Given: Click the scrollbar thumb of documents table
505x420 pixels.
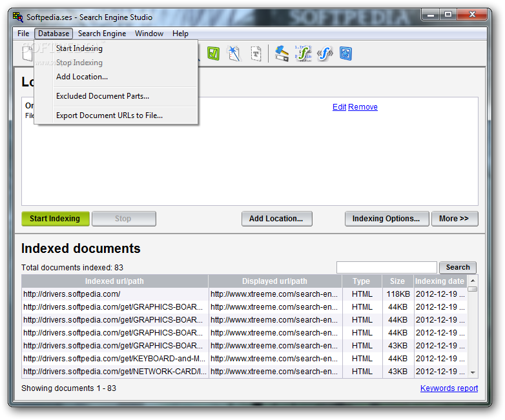Looking at the screenshot, I should point(473,288).
